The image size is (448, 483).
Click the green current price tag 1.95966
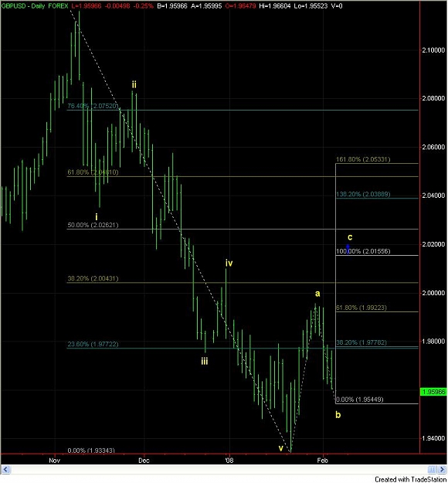point(433,392)
